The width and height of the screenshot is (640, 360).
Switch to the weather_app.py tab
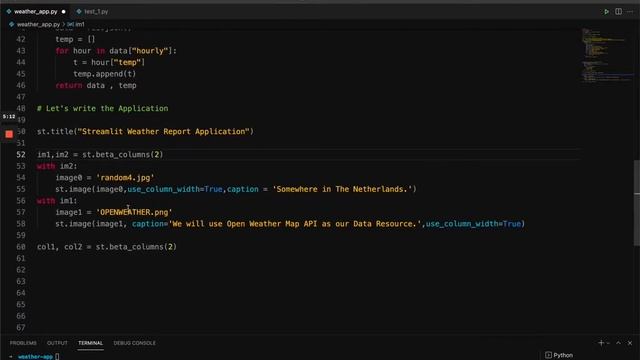pos(36,11)
